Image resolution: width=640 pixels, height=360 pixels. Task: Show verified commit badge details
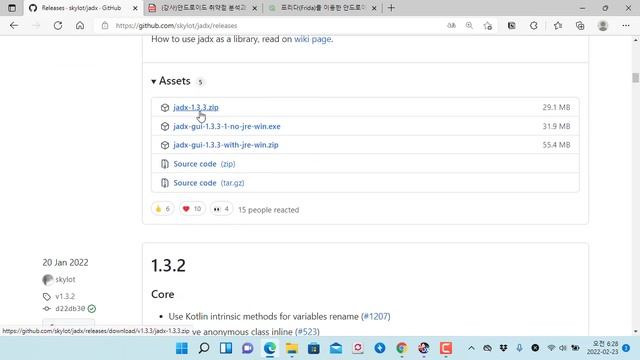[x=92, y=309]
